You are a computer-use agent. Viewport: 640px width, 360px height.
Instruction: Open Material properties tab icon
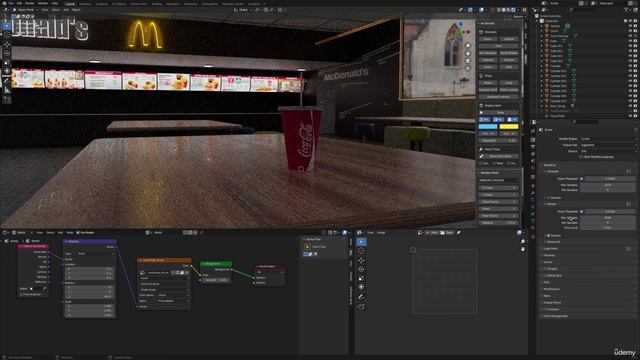tap(533, 228)
